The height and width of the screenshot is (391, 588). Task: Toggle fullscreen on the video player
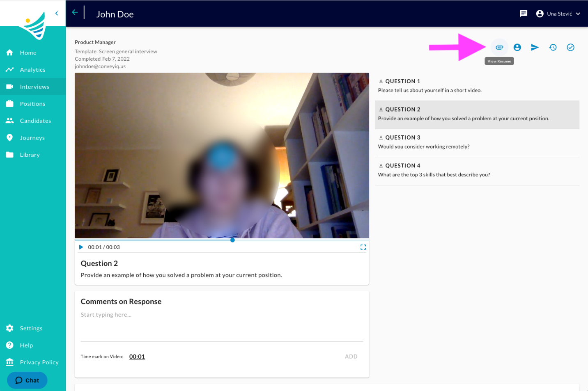pyautogui.click(x=363, y=247)
